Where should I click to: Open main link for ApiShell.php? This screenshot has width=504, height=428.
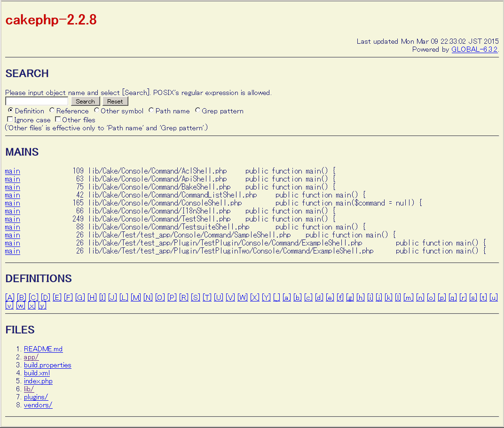point(13,179)
